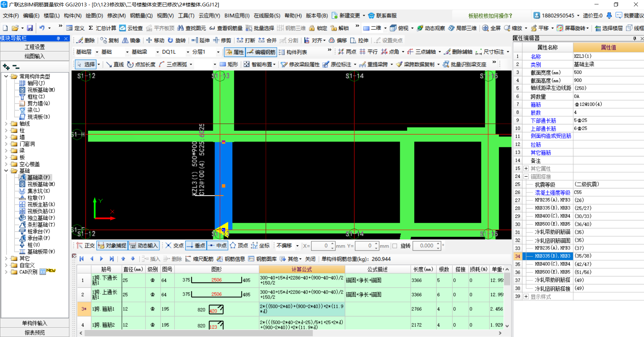The height and width of the screenshot is (337, 644).
Task: Increase the rotation angle stepper
Action: point(438,244)
